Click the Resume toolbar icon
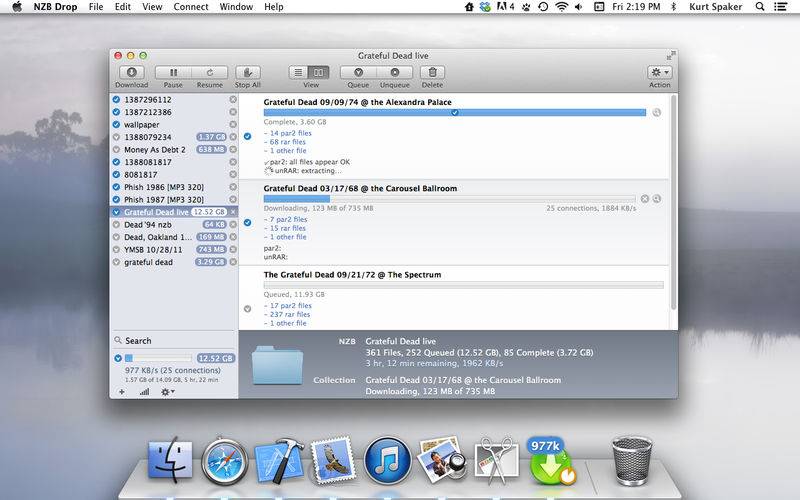This screenshot has width=800, height=500. coord(209,72)
